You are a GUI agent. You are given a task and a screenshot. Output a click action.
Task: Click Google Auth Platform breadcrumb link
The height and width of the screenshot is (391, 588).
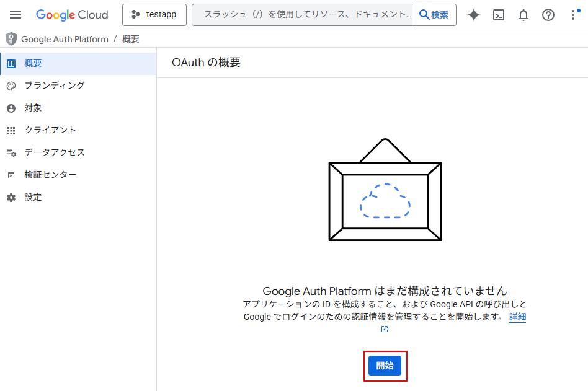[x=65, y=39]
